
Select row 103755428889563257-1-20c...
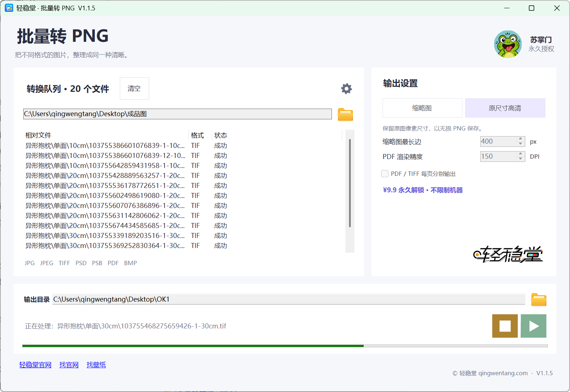point(183,175)
